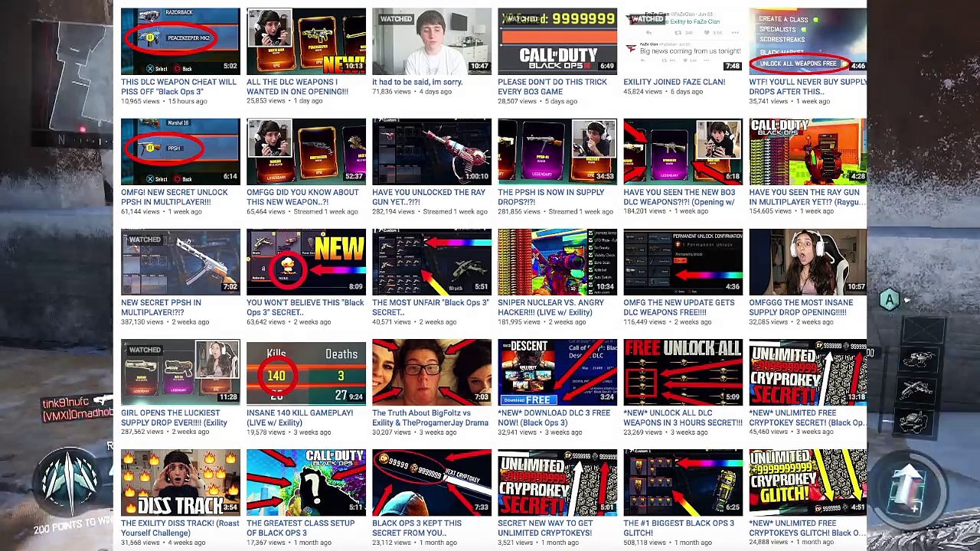Select "THE PPSH IS NOW IN SUPPLY DROPS" thumbnail
Viewport: 980px width, 551px height.
click(x=557, y=152)
